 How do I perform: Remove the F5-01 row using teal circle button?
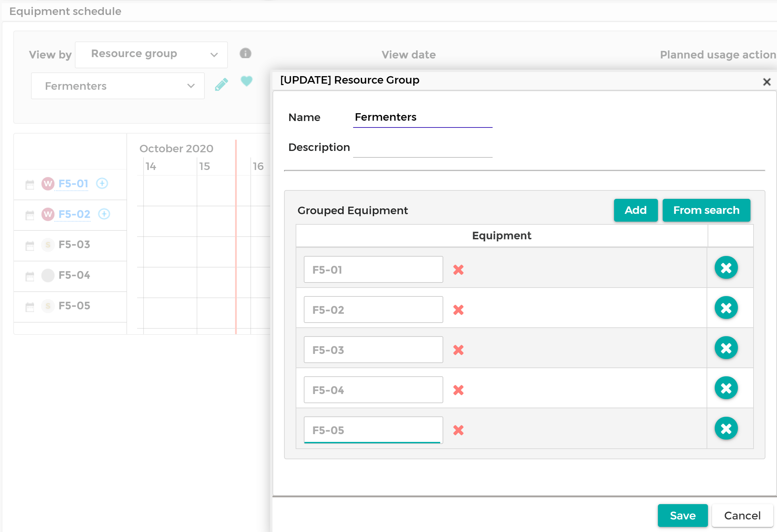tap(726, 268)
